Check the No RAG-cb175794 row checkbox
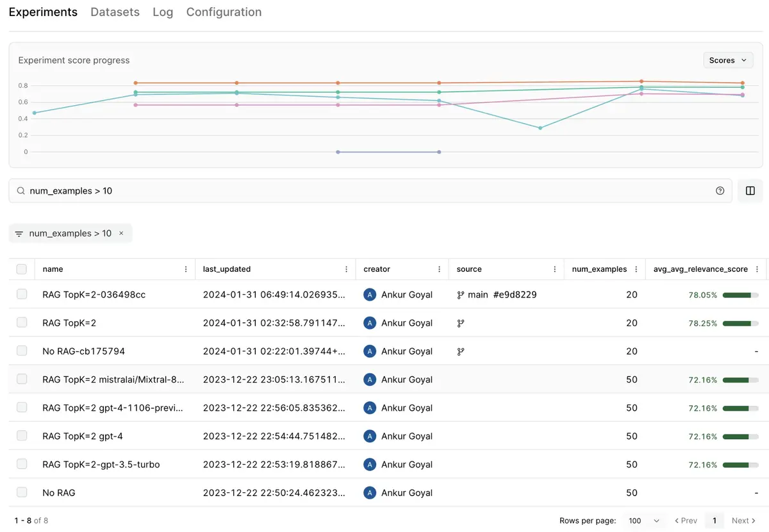769x532 pixels. coord(22,351)
